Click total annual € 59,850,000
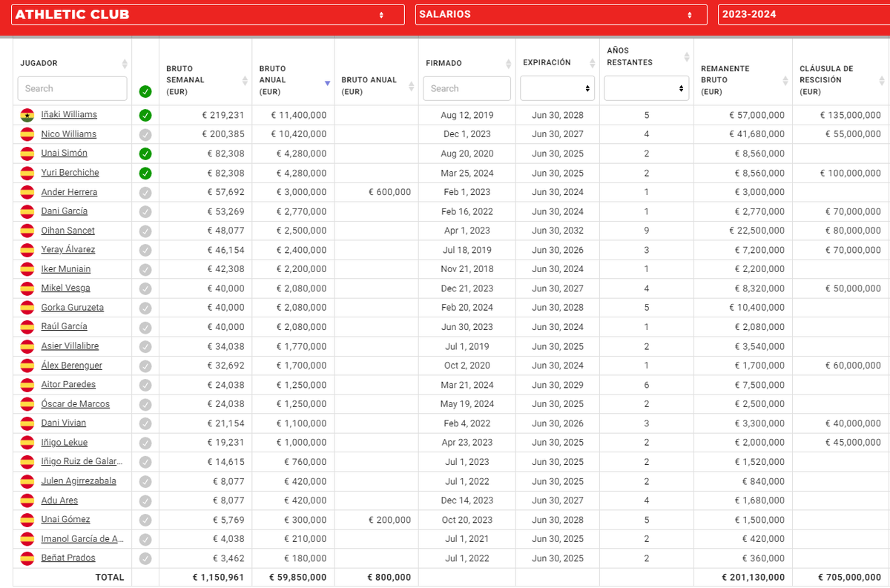 [x=298, y=577]
